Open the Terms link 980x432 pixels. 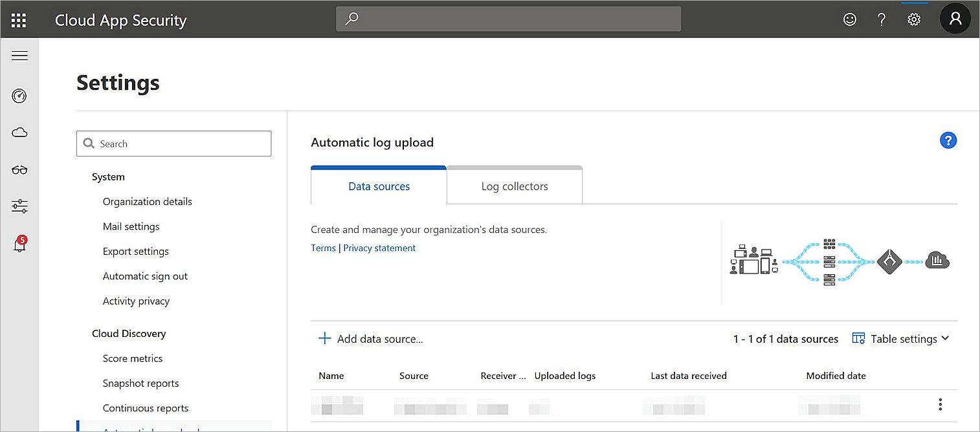[323, 248]
